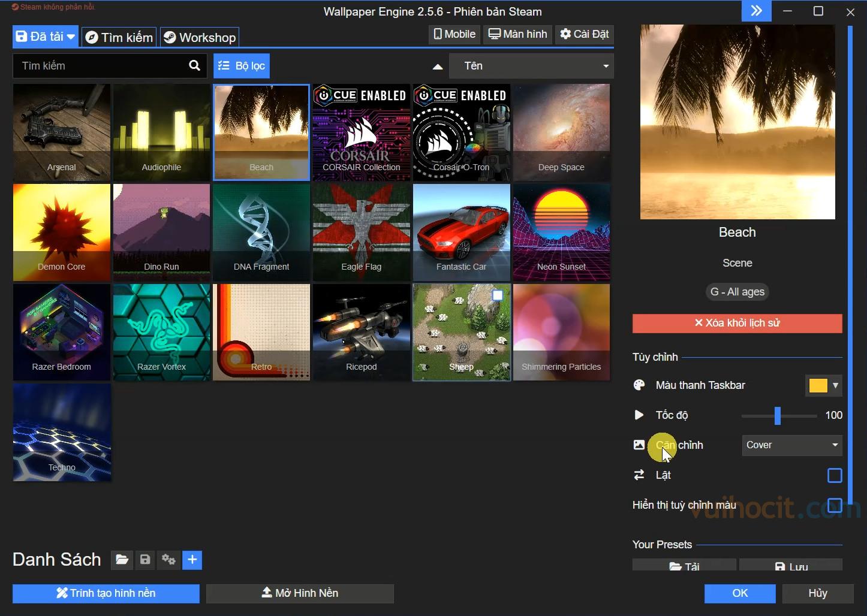Select the Neon Sunset wallpaper thumbnail
Viewport: 867px width, 616px height.
[x=561, y=232]
